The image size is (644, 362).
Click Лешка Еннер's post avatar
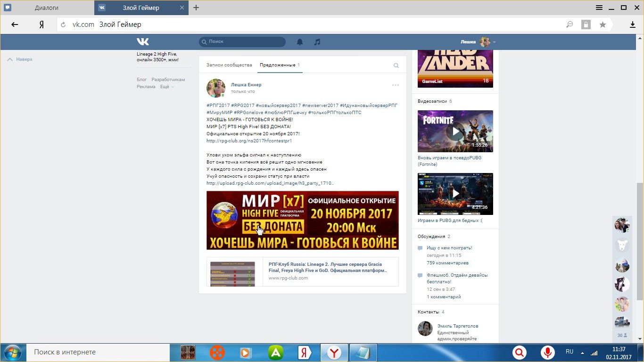tap(216, 88)
